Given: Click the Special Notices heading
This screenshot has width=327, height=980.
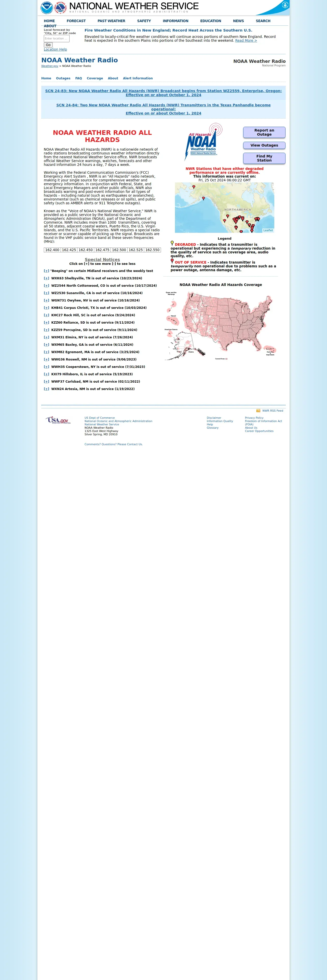Looking at the screenshot, I should 102,260.
